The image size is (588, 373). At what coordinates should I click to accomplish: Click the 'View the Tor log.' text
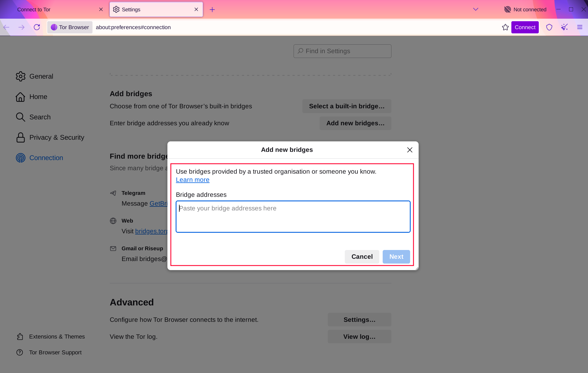pyautogui.click(x=133, y=337)
